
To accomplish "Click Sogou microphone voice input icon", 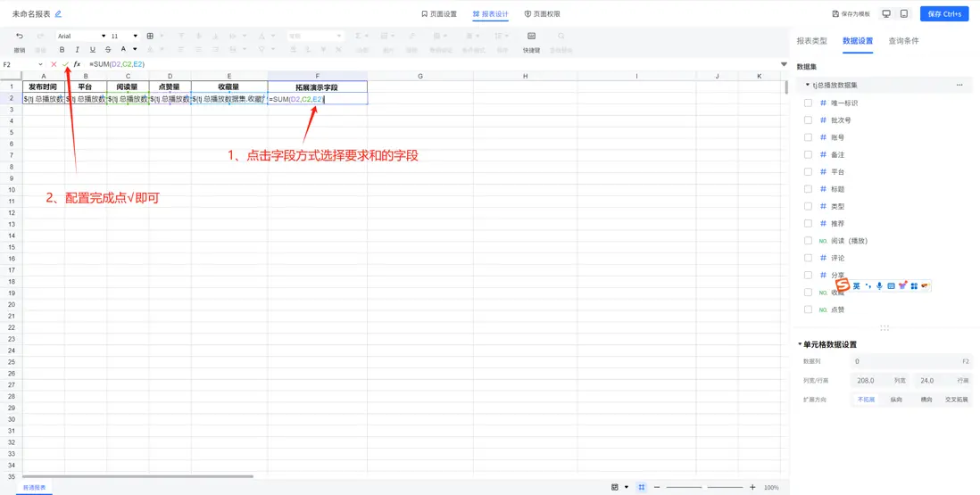I will tap(879, 286).
